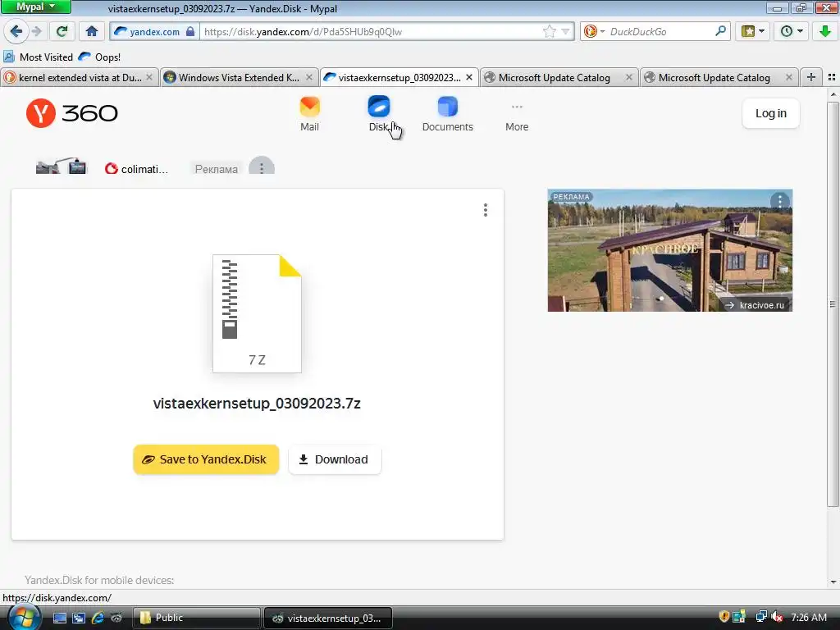The height and width of the screenshot is (630, 840).
Task: Reload the page with the refresh icon
Action: click(62, 32)
